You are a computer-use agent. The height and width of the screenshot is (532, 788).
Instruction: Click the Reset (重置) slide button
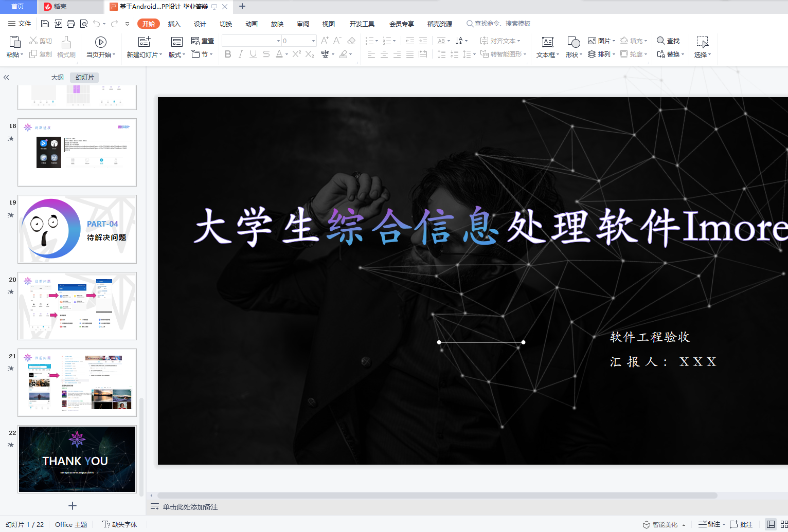[x=203, y=41]
